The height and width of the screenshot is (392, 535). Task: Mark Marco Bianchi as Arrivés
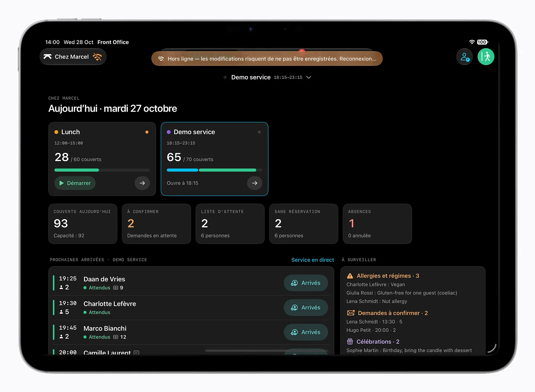306,332
